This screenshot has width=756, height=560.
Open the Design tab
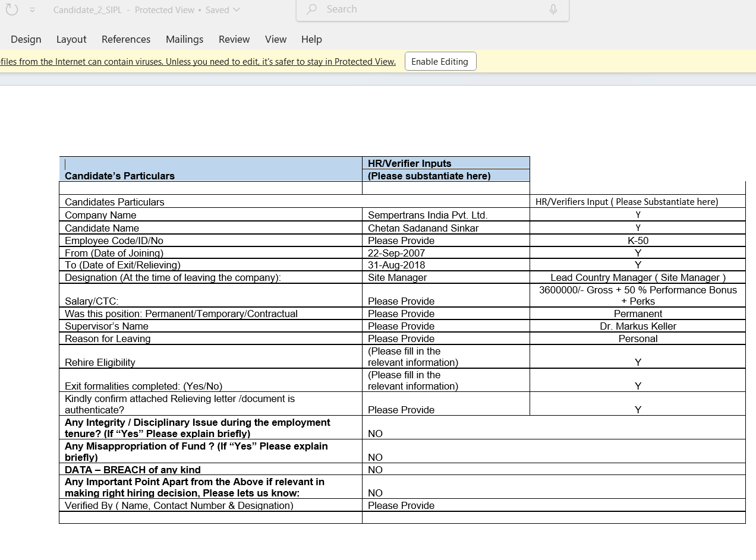click(x=26, y=39)
